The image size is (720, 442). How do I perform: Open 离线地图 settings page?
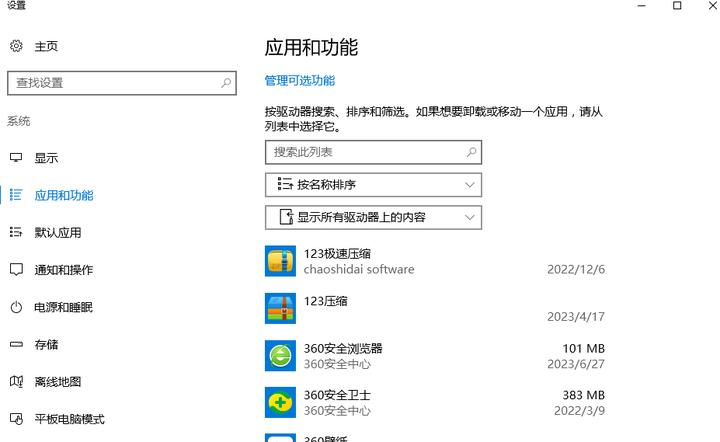[x=58, y=381]
